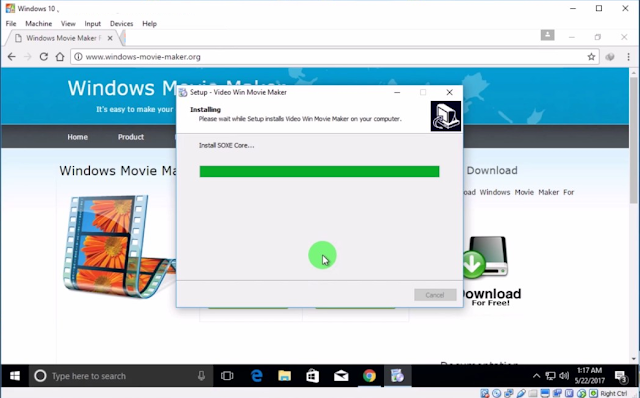Show hidden tray icons chevron
Screen dimensions: 640x398
536,376
